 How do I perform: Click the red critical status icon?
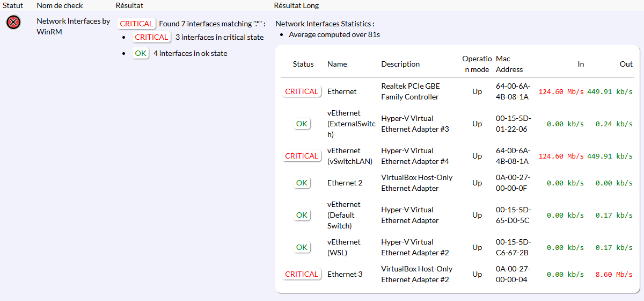[x=14, y=23]
